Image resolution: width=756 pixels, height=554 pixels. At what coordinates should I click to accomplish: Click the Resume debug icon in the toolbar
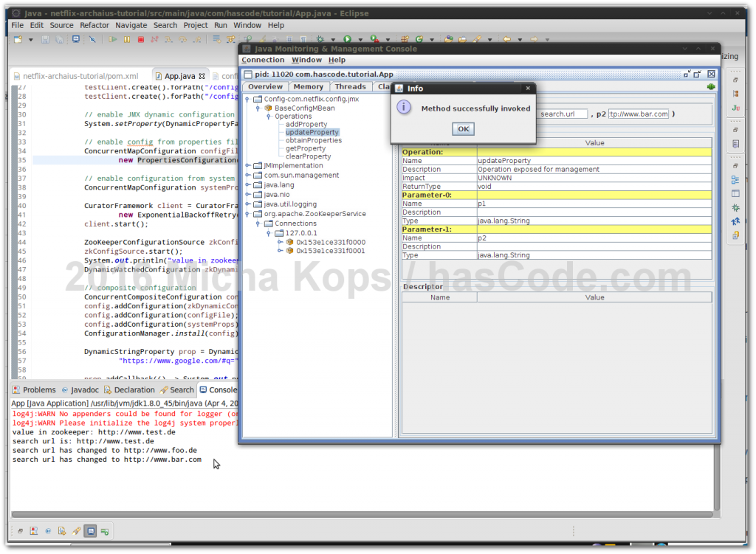tap(113, 39)
